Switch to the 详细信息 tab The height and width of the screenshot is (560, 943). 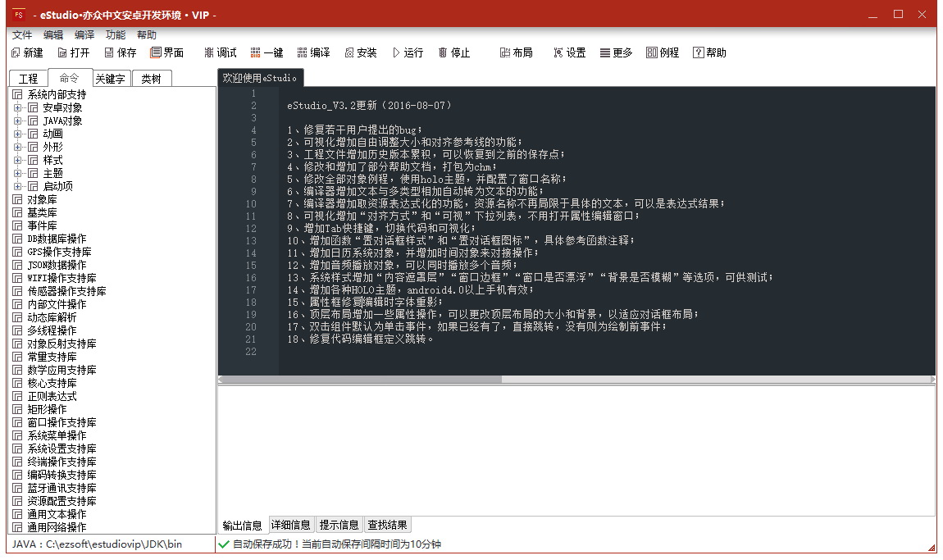pyautogui.click(x=291, y=525)
